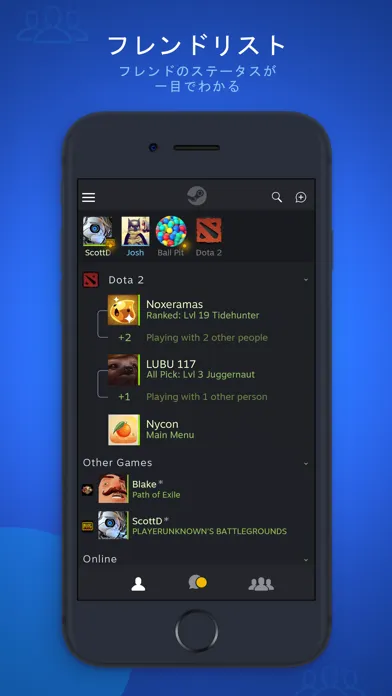
Task: Collapse the Online section
Action: [x=306, y=560]
